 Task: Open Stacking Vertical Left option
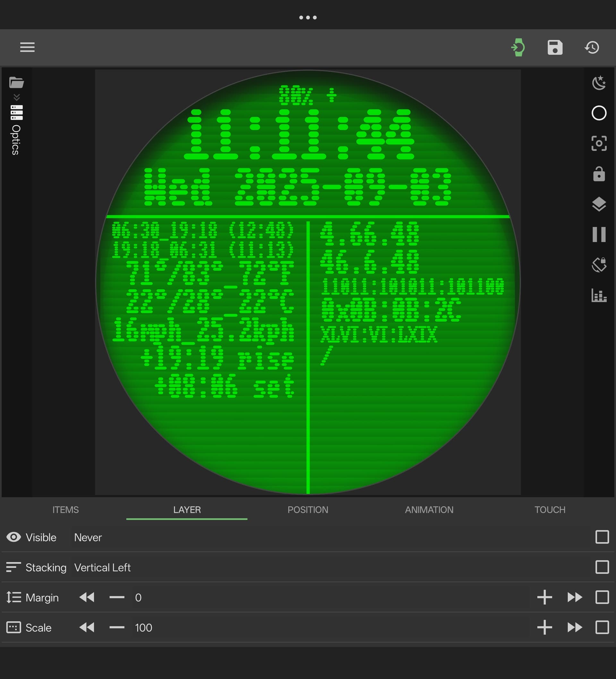[x=102, y=567]
